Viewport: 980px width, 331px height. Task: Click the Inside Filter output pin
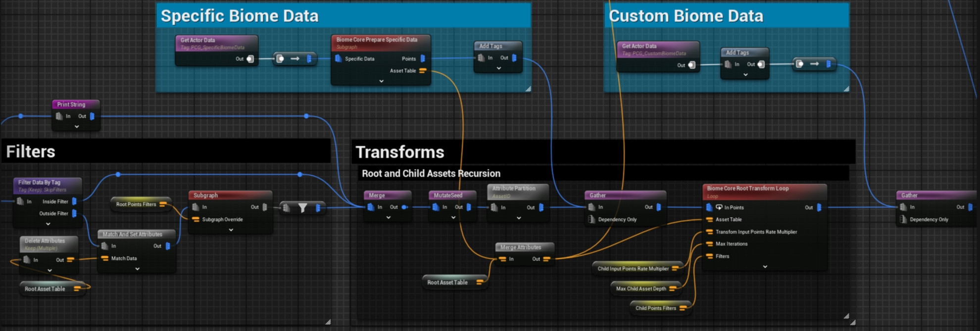click(74, 201)
